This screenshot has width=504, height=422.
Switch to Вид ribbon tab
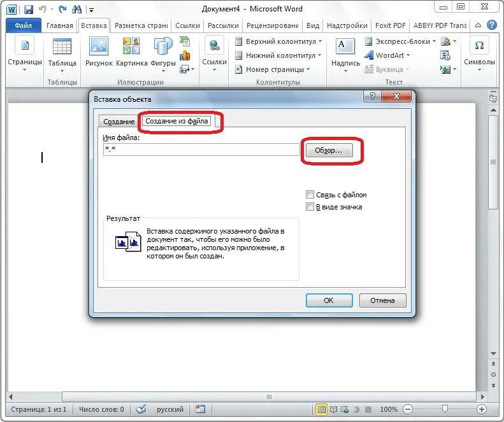click(x=313, y=25)
